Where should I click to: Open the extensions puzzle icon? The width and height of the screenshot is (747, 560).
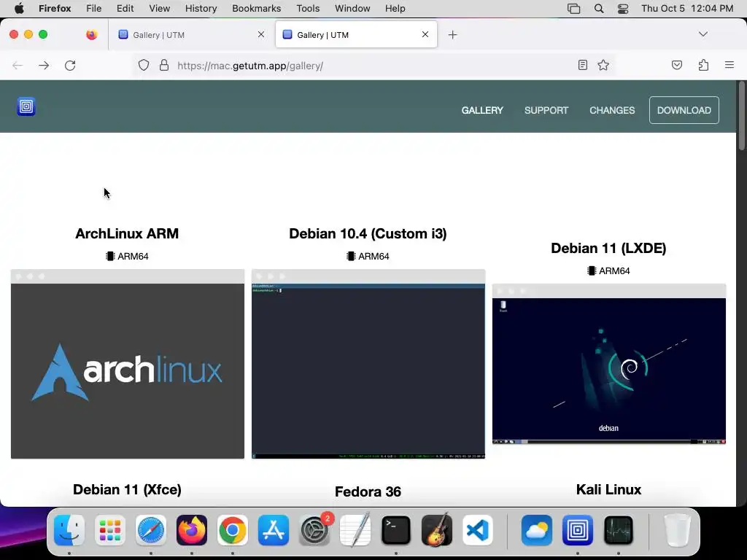[703, 65]
